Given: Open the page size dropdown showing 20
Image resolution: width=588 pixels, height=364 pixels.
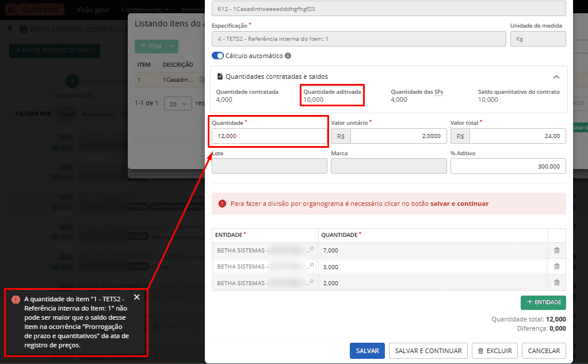Looking at the screenshot, I should coord(178,104).
